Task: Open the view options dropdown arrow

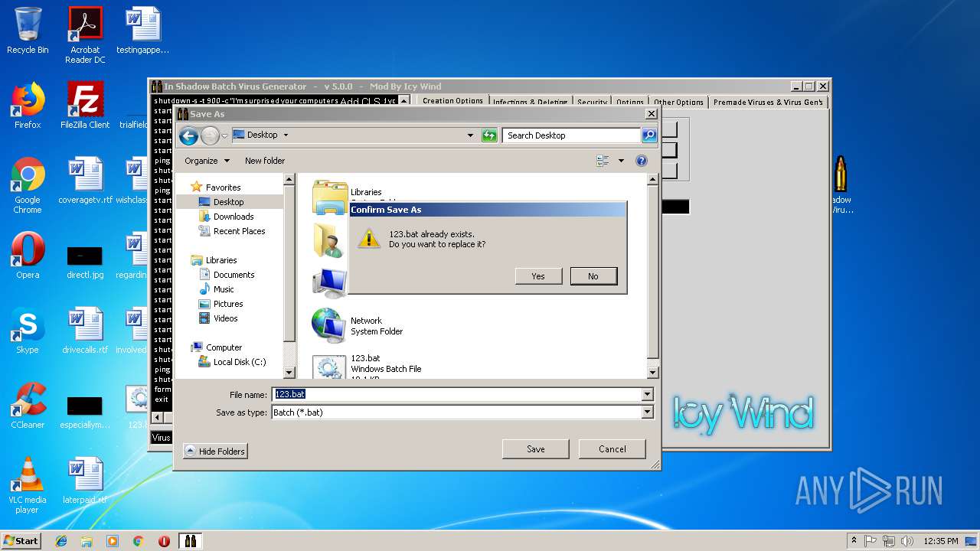Action: pos(621,161)
